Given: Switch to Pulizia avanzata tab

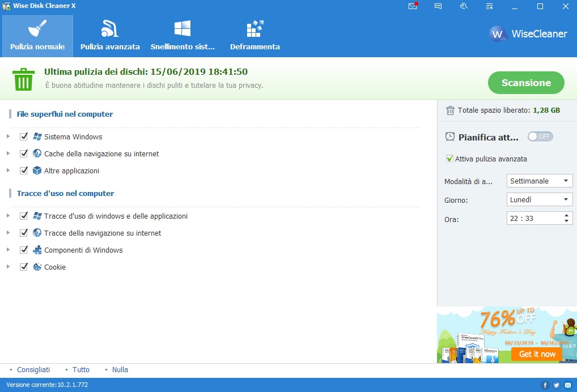Looking at the screenshot, I should 110,36.
